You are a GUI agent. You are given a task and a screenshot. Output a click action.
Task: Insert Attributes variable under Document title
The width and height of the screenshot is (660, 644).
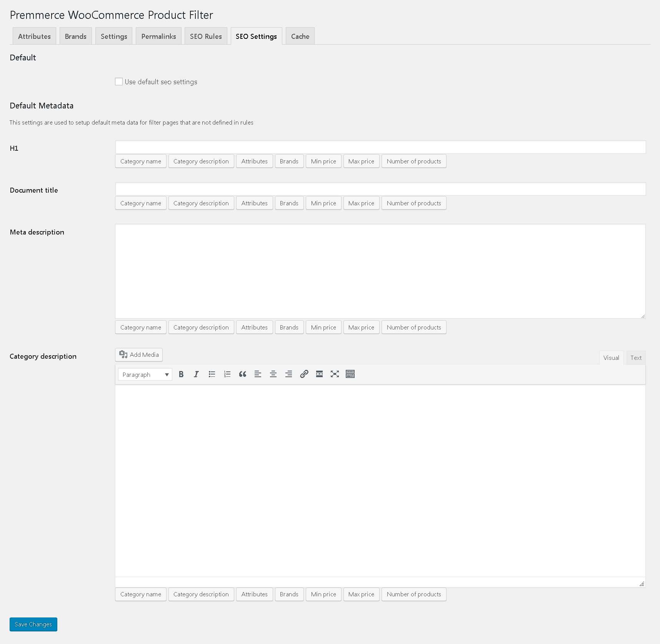255,203
